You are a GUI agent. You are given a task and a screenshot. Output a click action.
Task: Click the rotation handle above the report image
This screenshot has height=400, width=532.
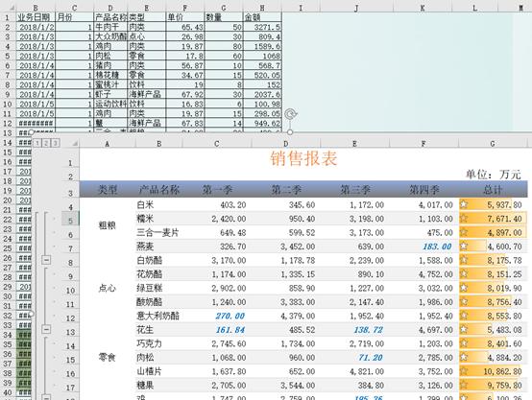click(291, 114)
